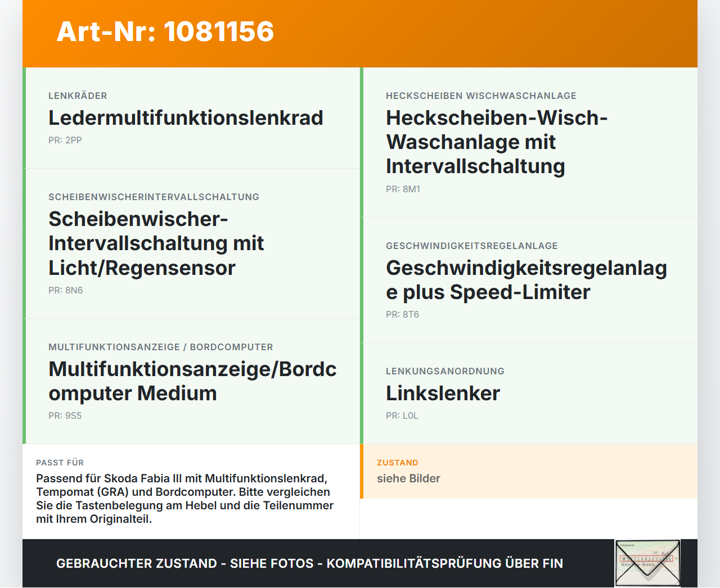Screen dimensions: 720x588
Task: Click the 'ZUSTAND' label
Action: pos(398,463)
